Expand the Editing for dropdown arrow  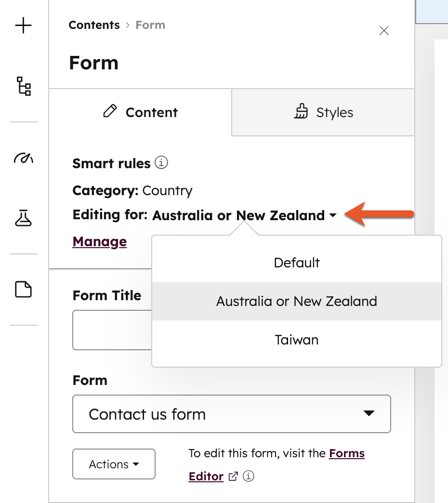(333, 216)
